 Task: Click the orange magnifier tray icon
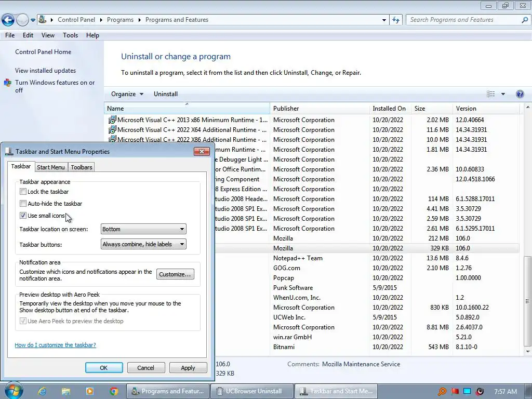point(442,392)
